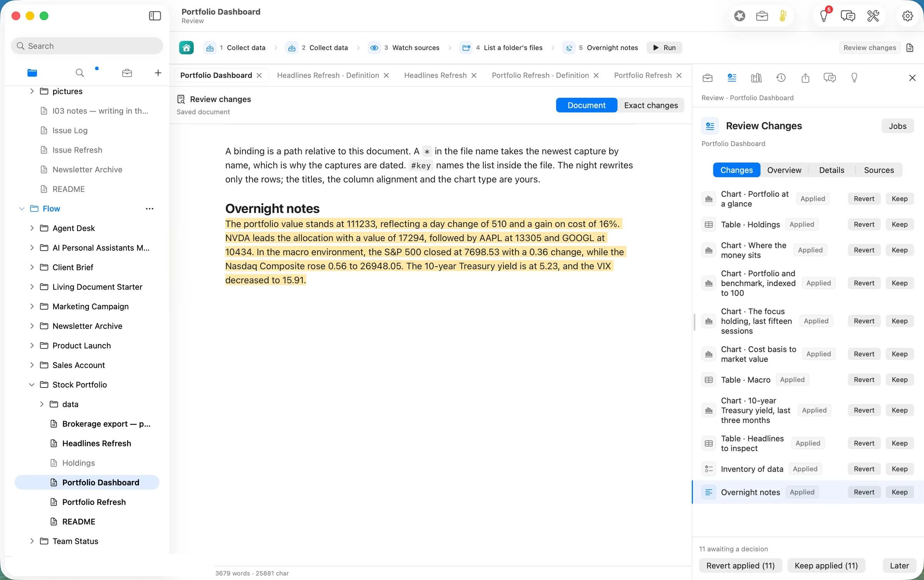924x580 pixels.
Task: Switch to the Overview tab
Action: click(784, 170)
